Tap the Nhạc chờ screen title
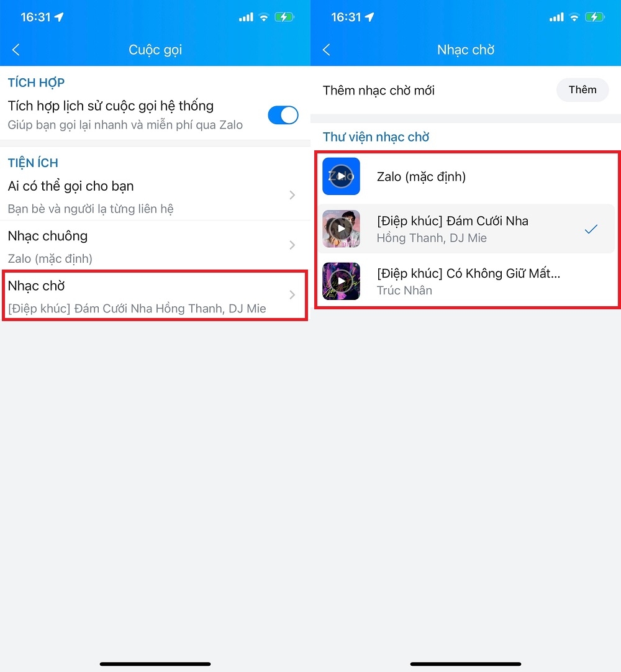621x672 pixels. click(465, 50)
